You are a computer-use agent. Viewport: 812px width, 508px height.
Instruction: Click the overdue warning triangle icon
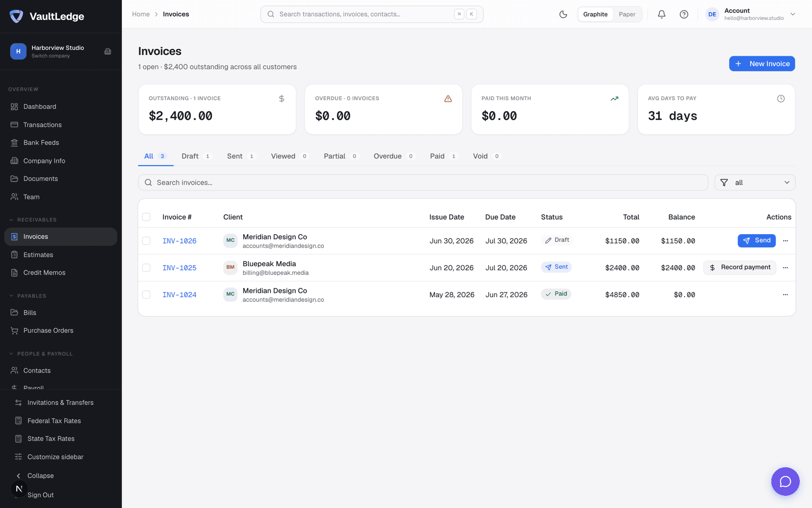[448, 99]
